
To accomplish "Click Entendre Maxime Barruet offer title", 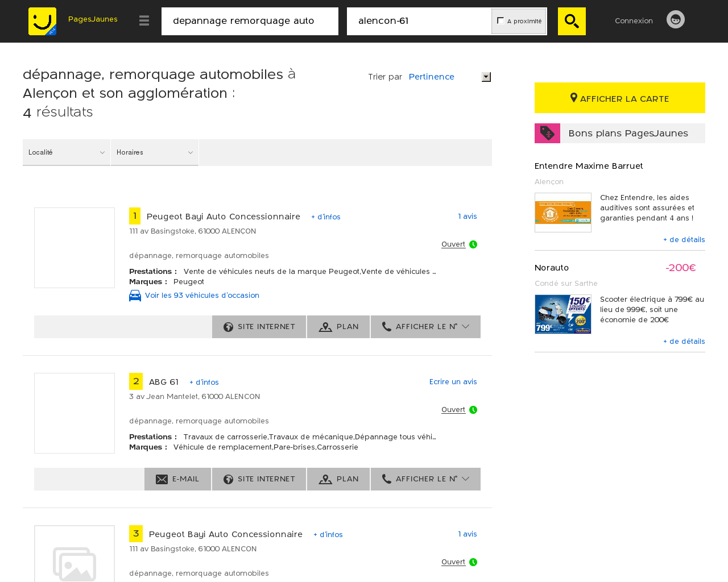I will [x=589, y=166].
